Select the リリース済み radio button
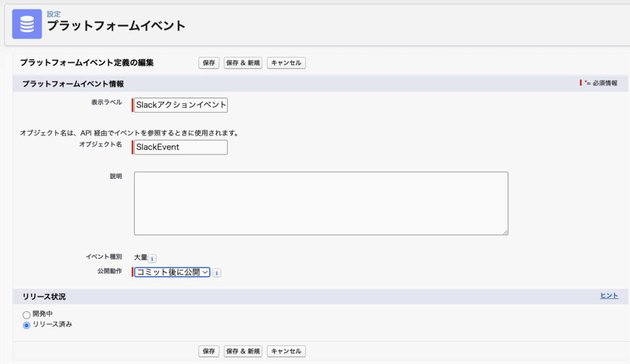The width and height of the screenshot is (630, 364). tap(26, 325)
